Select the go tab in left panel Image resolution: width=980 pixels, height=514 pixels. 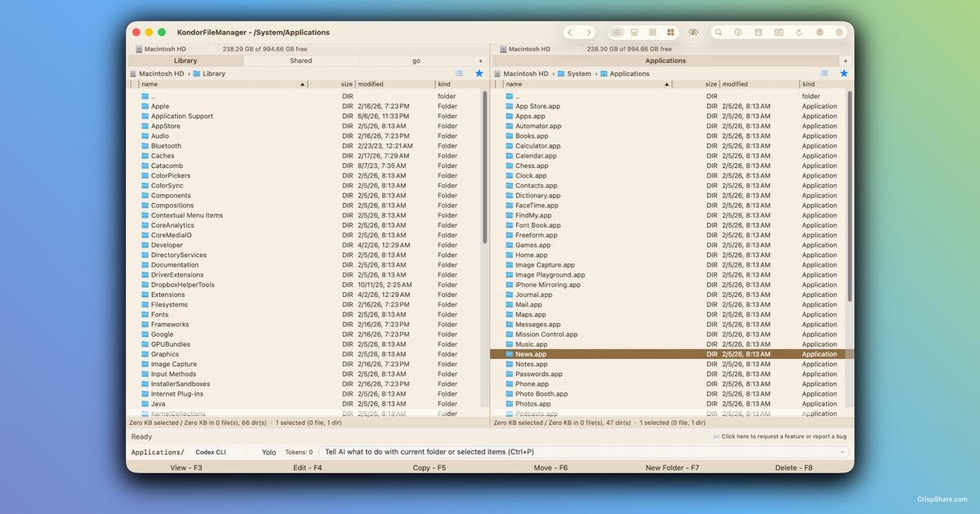click(416, 61)
